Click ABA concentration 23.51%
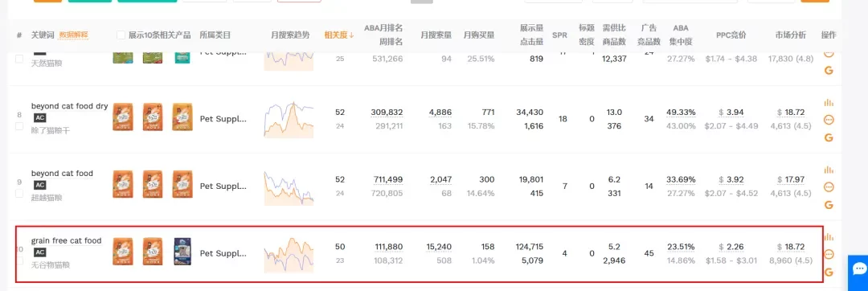The width and height of the screenshot is (868, 291). 681,247
